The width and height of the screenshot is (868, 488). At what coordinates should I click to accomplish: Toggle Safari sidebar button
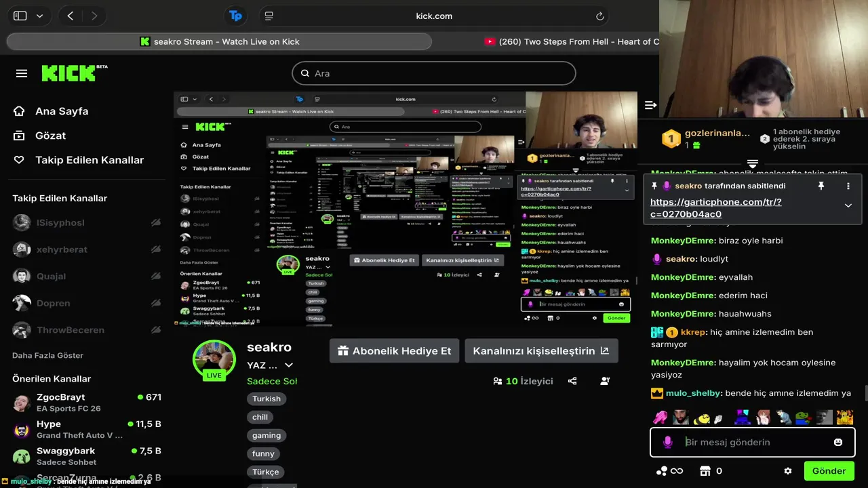tap(20, 16)
